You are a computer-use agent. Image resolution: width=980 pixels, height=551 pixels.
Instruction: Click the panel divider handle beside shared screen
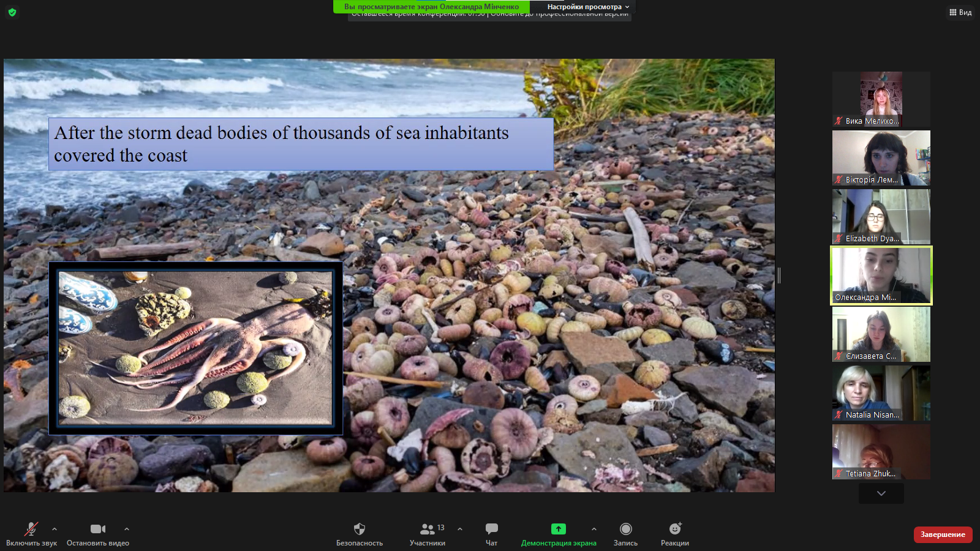point(779,275)
